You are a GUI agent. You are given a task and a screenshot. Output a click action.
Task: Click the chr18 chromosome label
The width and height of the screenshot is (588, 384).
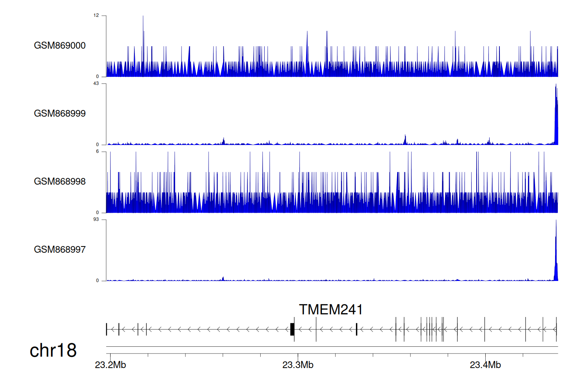53,350
